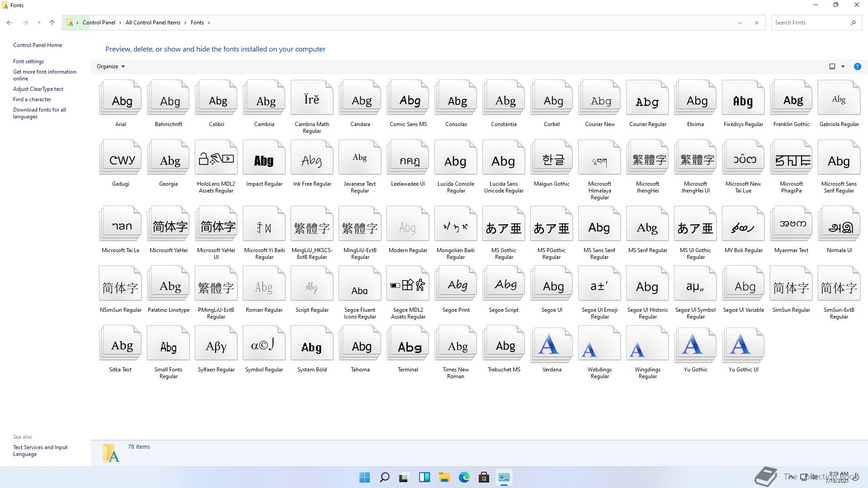Expand the view options dropdown arrow
The image size is (868, 488).
[843, 66]
